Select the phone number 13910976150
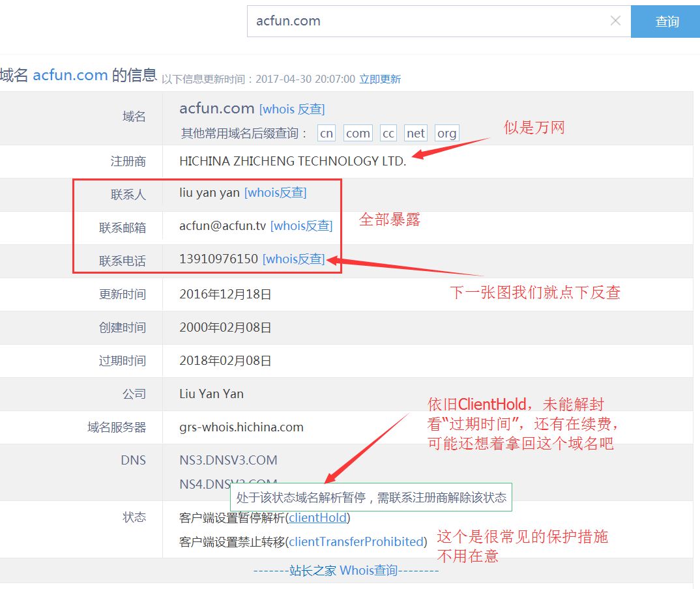700x589 pixels. coord(219,259)
